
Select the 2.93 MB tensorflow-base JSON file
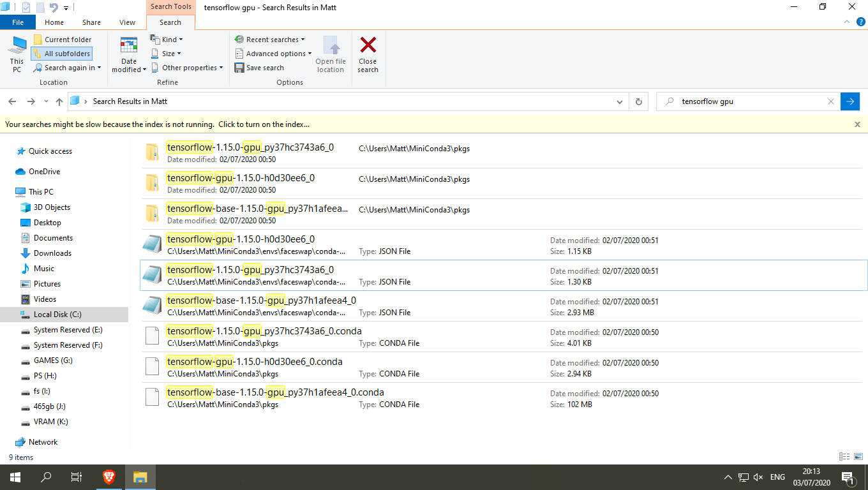coord(504,306)
